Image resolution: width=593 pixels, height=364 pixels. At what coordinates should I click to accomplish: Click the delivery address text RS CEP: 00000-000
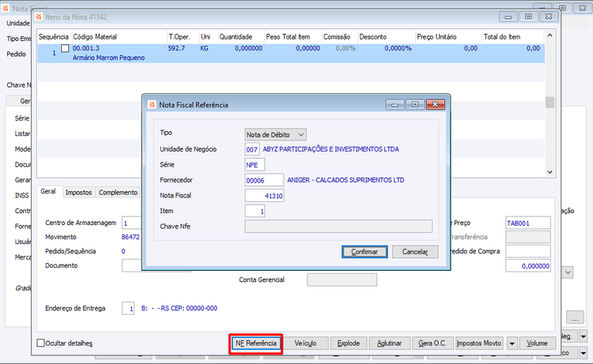[x=189, y=309]
